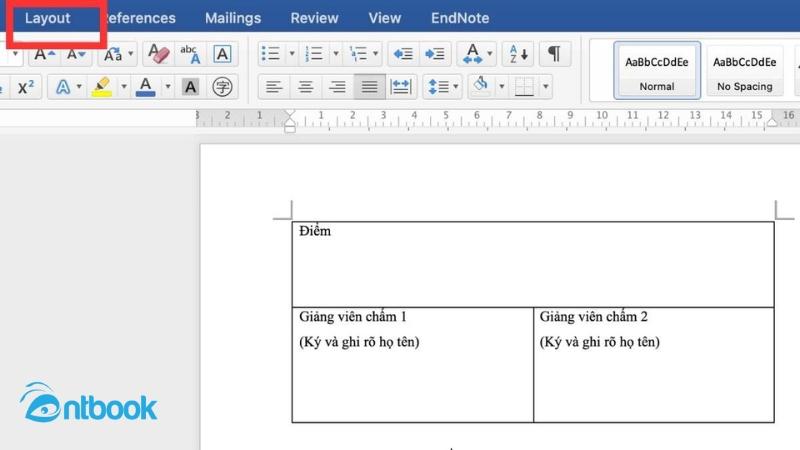Click the phonetic guide abc icon
Screen dimensions: 800x450
tap(190, 54)
